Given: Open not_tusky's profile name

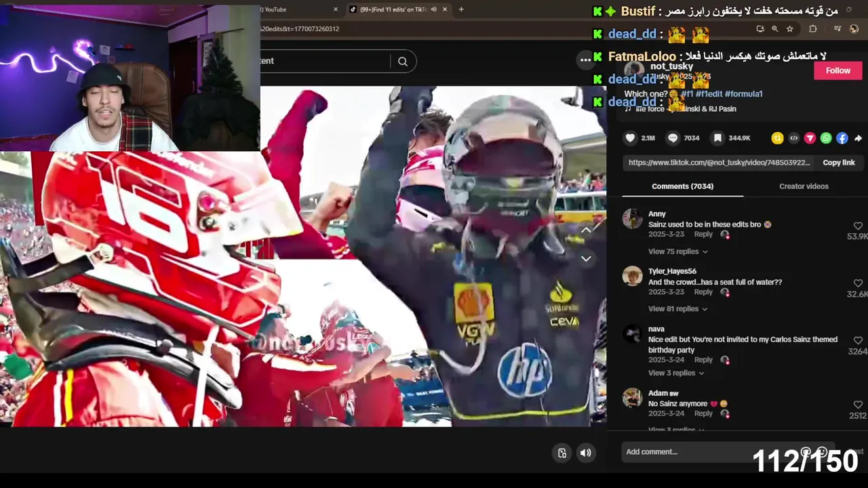Looking at the screenshot, I should 671,66.
